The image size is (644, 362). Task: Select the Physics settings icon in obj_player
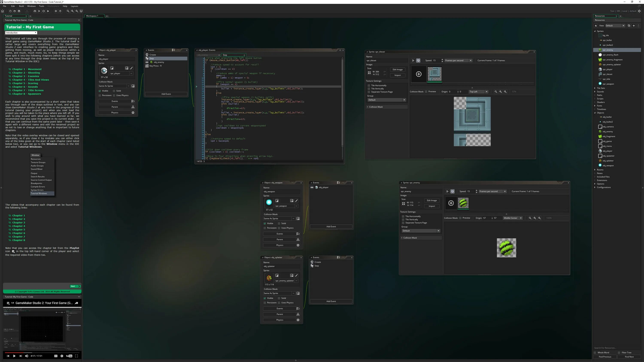[133, 112]
